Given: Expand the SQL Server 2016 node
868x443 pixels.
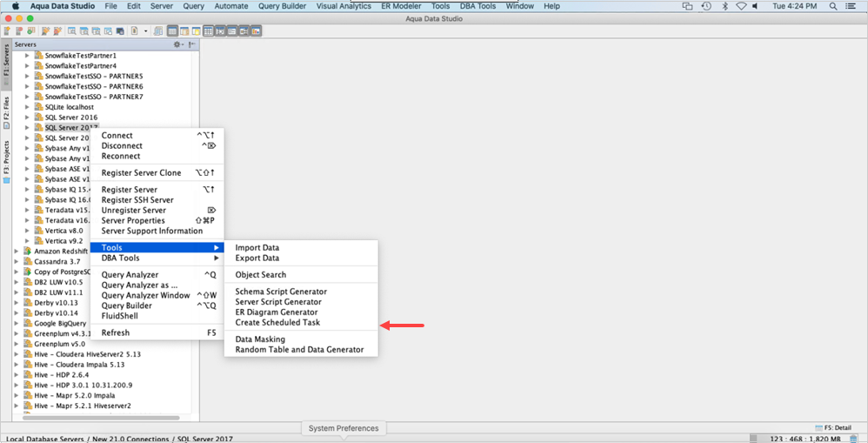Looking at the screenshot, I should [27, 117].
